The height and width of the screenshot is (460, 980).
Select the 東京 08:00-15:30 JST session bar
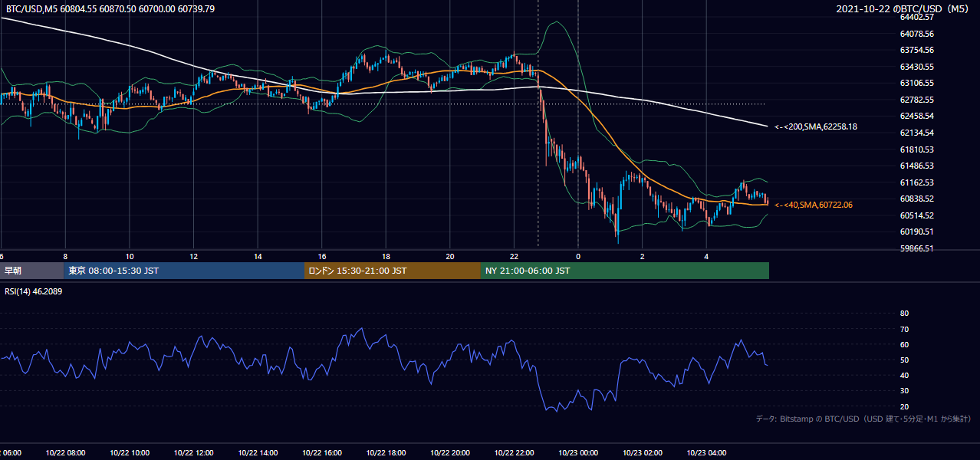tap(184, 271)
